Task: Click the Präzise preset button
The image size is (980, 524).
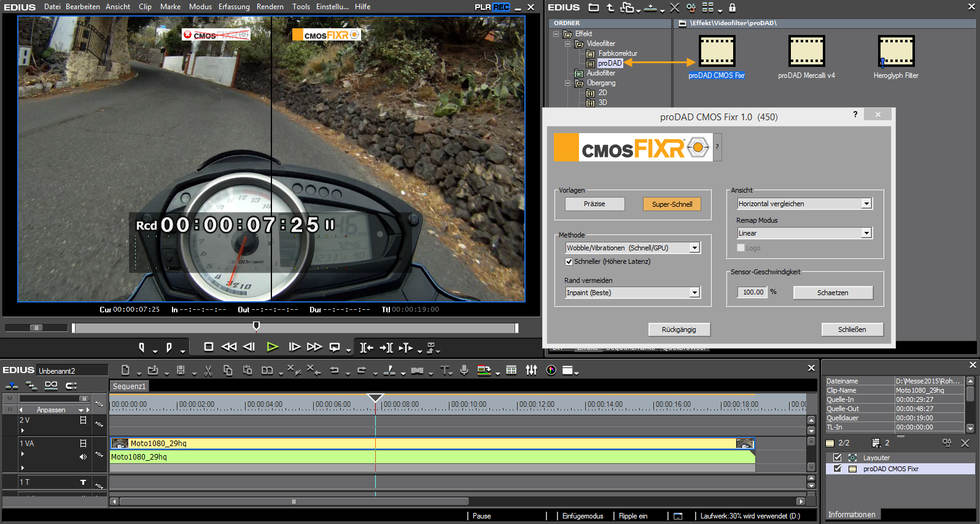Action: click(594, 204)
